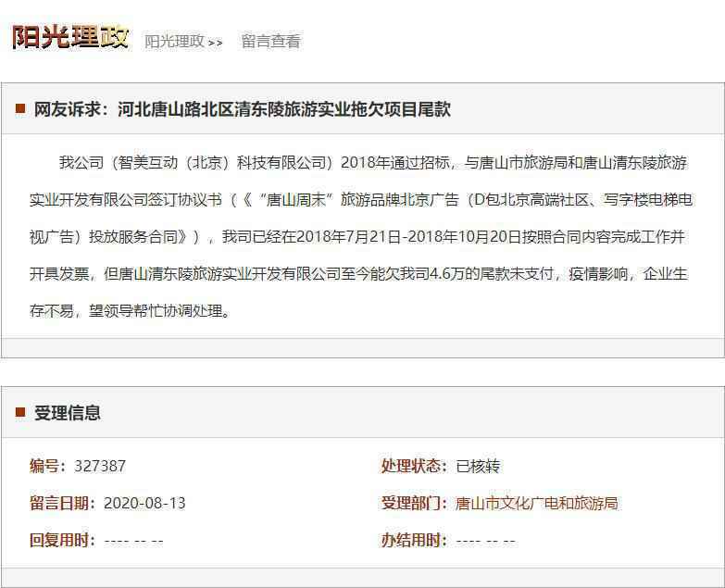This screenshot has height=588, width=725.
Task: Click red square bullet beside 受理信息
Action: point(20,413)
